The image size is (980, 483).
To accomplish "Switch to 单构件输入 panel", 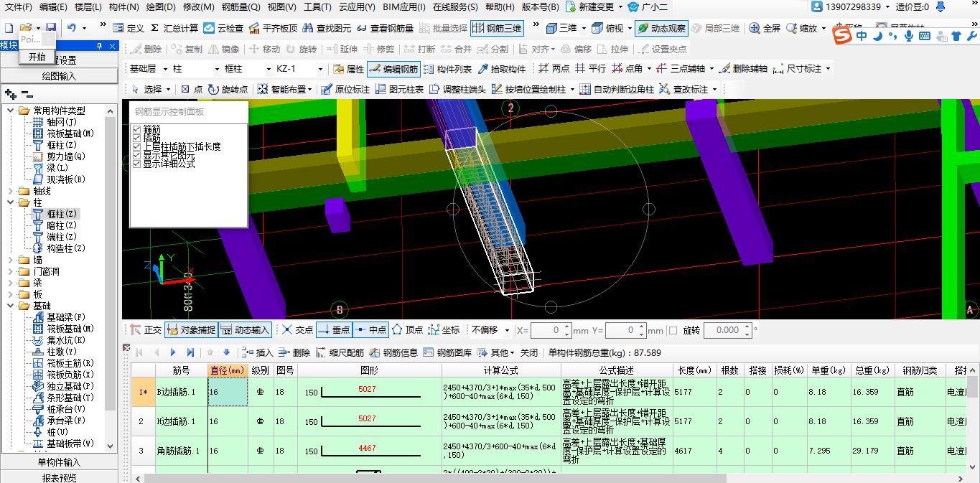I will pos(59,462).
